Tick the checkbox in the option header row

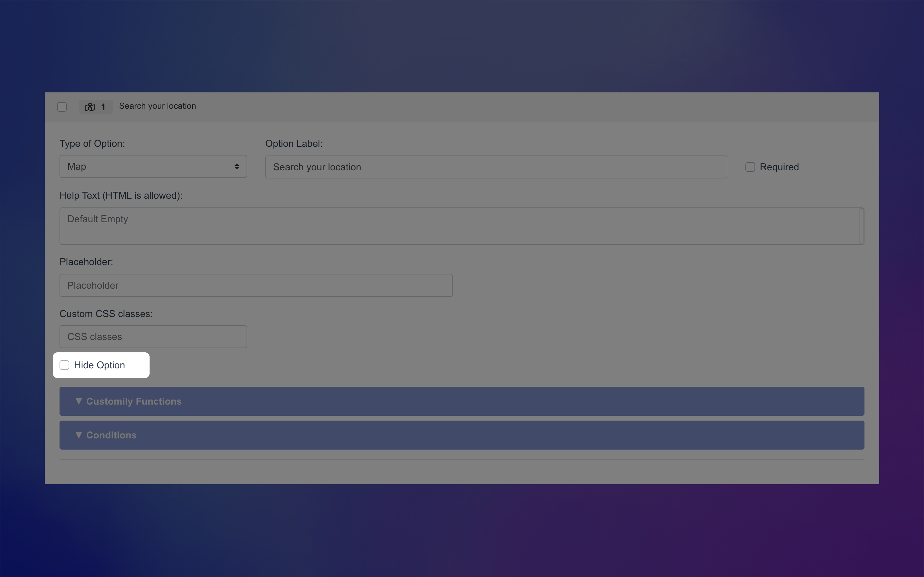click(62, 107)
